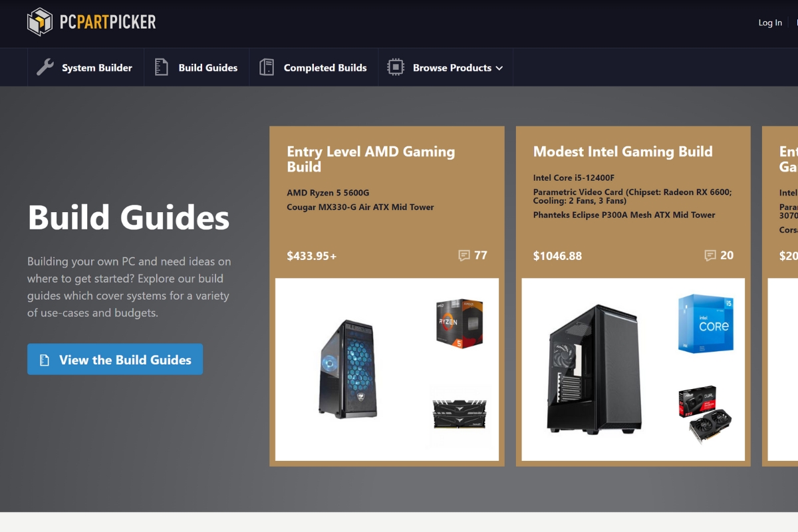Click the Build Guides document icon in navbar
Screen dimensions: 798x532
tap(162, 67)
